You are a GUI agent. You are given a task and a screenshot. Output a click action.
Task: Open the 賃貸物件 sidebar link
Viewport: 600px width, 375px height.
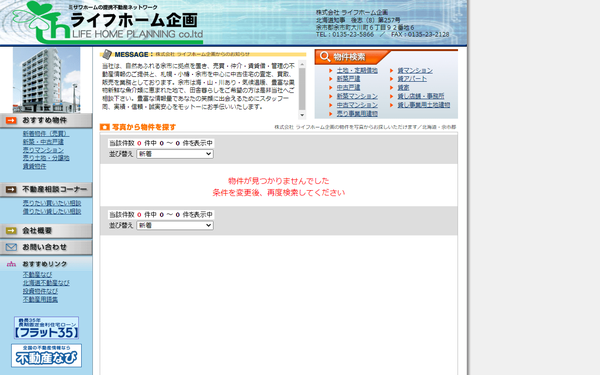tap(34, 166)
